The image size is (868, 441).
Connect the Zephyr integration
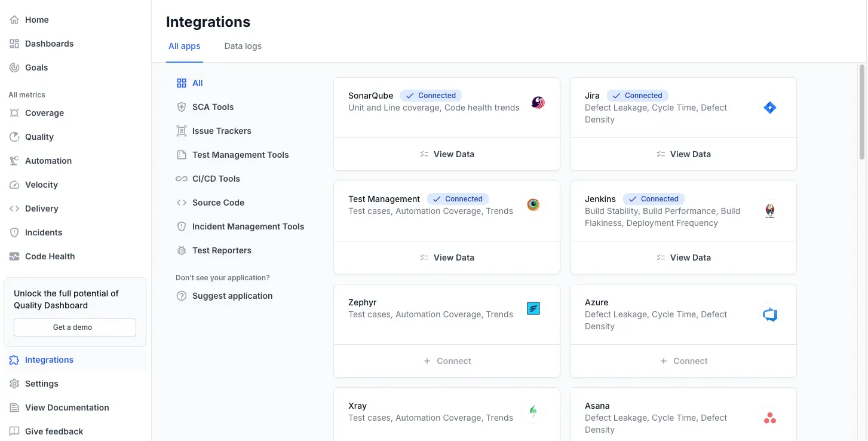pos(447,360)
